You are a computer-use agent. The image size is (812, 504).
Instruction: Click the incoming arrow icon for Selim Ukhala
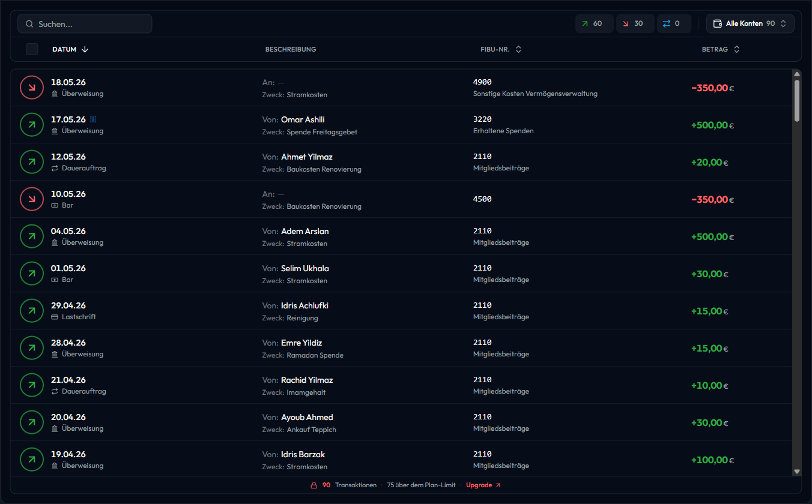[x=32, y=274]
